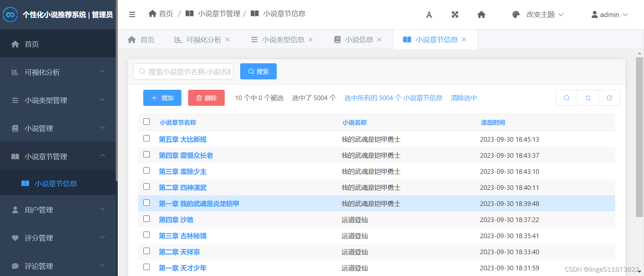Screen dimensions: 644x276
Task: Click the home icon in the top toolbar
Action: [481, 14]
